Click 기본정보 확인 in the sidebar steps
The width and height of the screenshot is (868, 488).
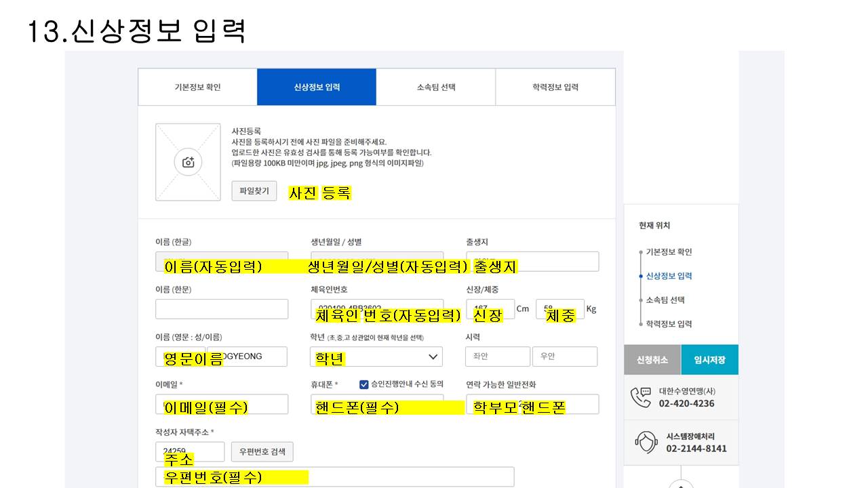tap(669, 252)
